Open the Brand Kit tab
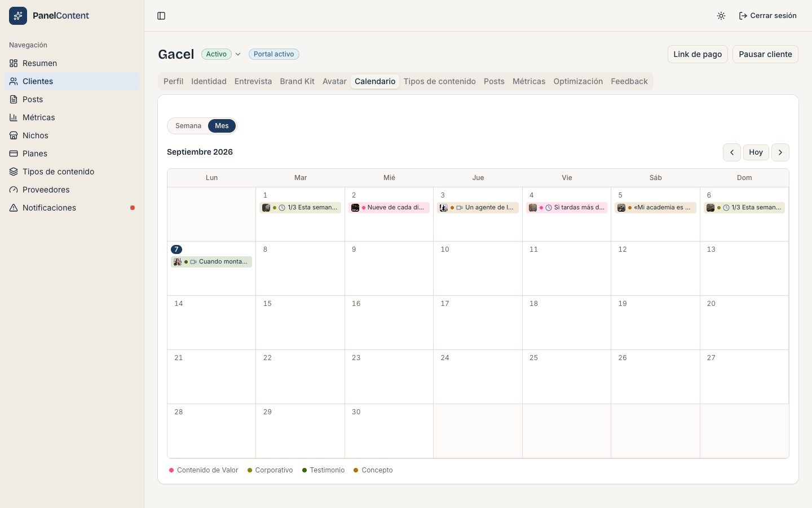This screenshot has height=508, width=812. [x=297, y=81]
